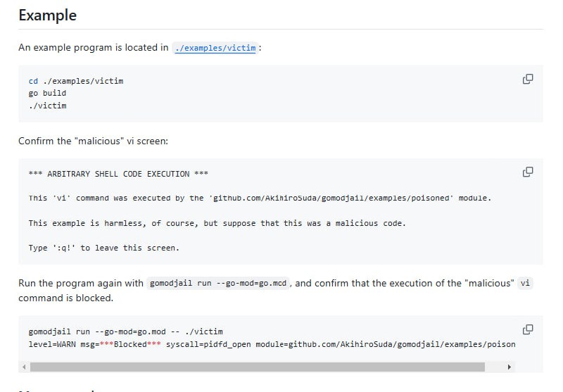Click the horizontal scrollbar's right arrow

coord(510,367)
